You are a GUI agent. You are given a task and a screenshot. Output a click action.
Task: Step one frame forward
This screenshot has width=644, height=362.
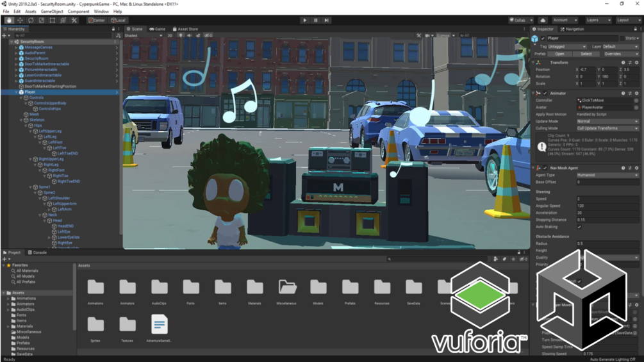coord(327,20)
